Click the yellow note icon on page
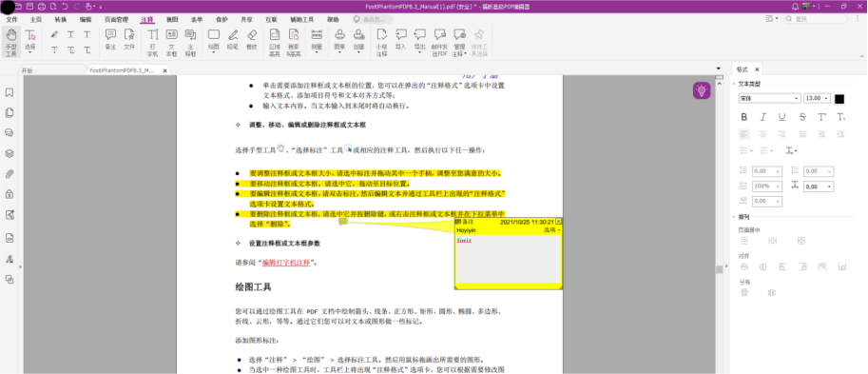Image resolution: width=868 pixels, height=374 pixels. coord(343,222)
